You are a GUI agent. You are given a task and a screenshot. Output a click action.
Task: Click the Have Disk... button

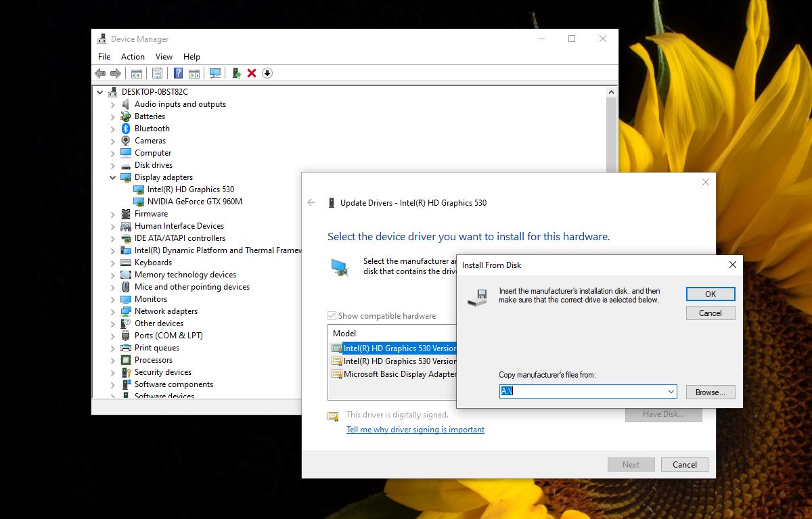click(x=663, y=414)
